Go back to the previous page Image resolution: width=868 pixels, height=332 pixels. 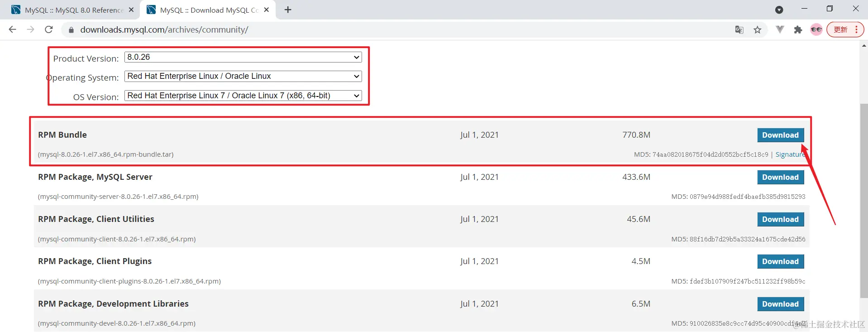[x=12, y=29]
